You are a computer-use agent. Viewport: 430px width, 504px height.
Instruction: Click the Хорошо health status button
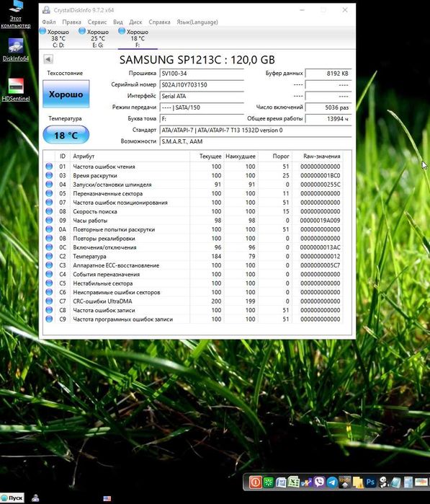[66, 94]
